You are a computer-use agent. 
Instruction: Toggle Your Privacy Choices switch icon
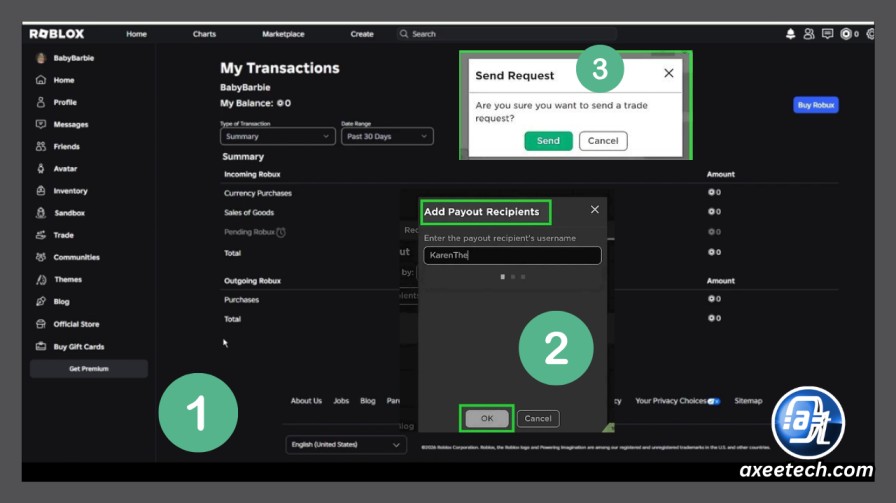pos(714,401)
